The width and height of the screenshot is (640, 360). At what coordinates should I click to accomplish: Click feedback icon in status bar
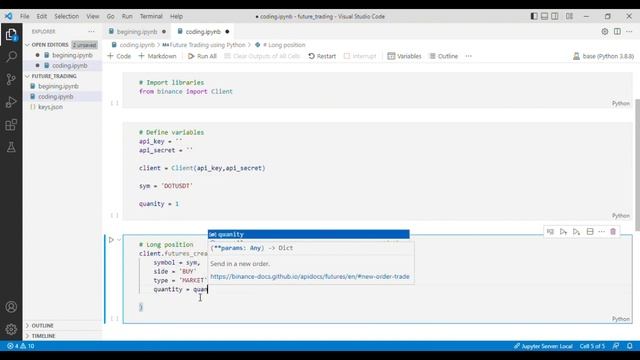616,346
